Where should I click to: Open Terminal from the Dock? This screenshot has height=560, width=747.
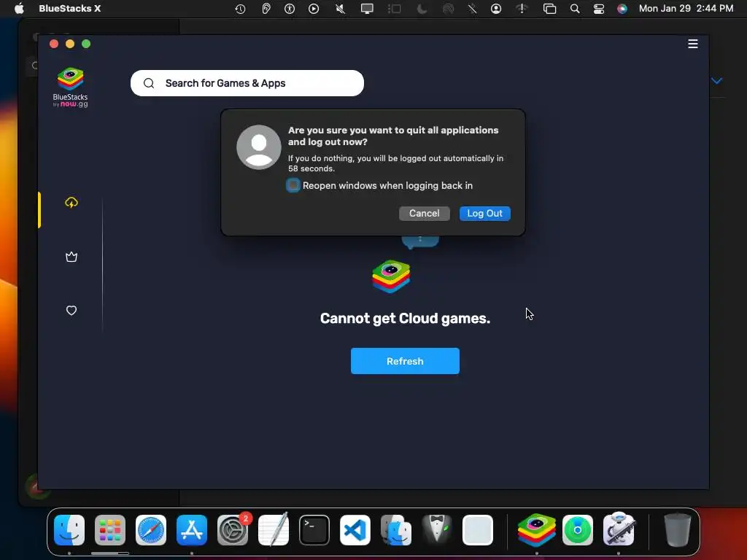point(314,530)
